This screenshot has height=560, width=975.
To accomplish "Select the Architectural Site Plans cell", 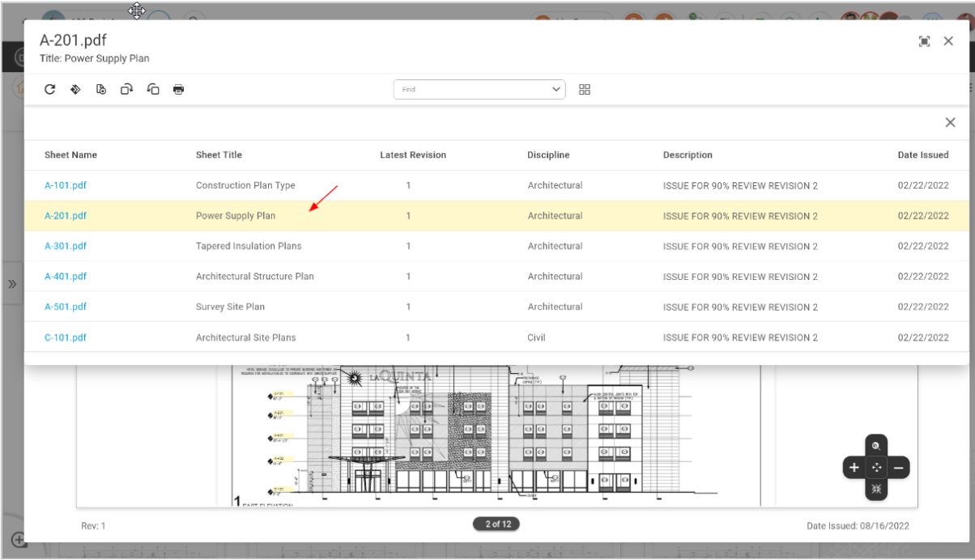I will coord(246,337).
